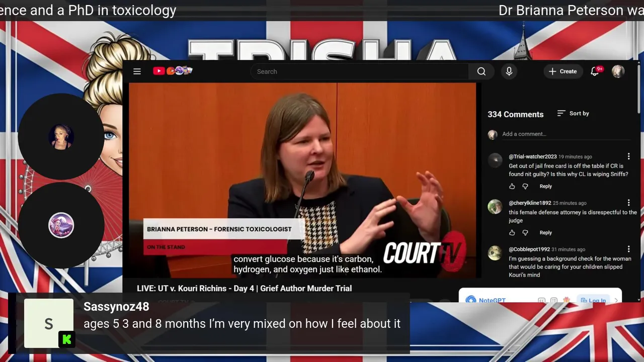Click the '31 minutes ago' comment timestamp
Screen dimensions: 644x362
[568, 249]
